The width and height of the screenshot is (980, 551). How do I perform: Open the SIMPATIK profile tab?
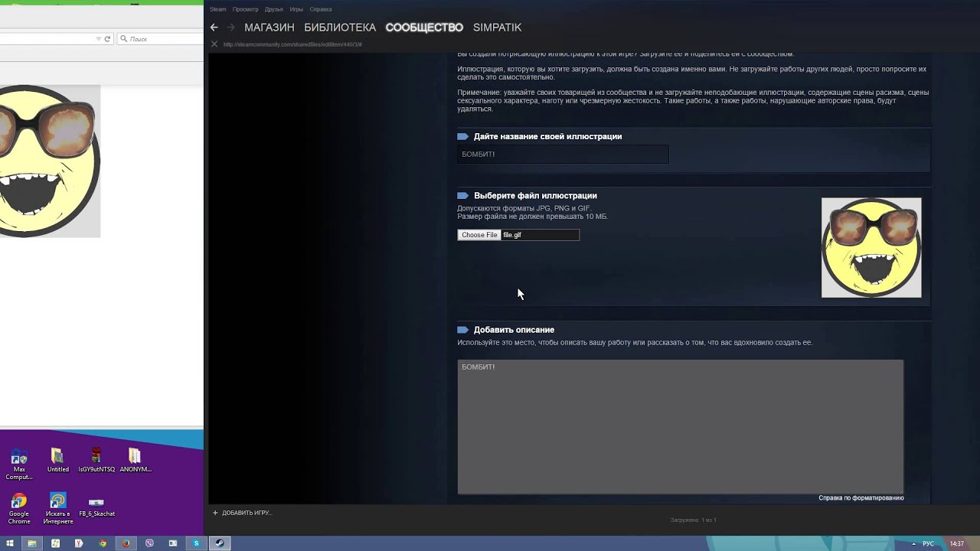click(497, 28)
